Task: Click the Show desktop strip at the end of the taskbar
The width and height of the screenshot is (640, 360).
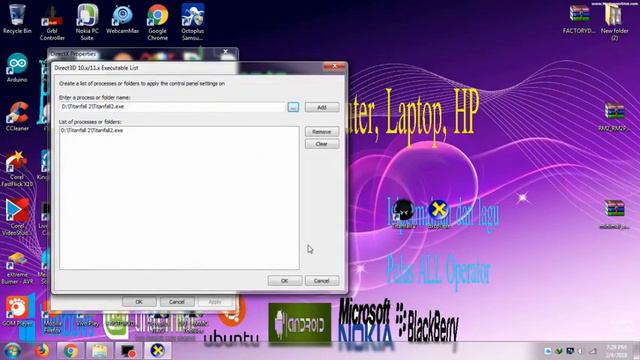Action: (636, 351)
